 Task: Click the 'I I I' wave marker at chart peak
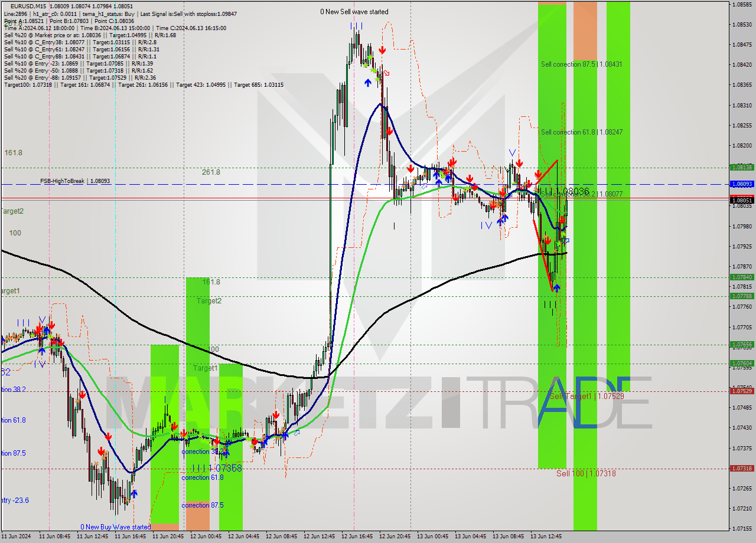pos(356,25)
